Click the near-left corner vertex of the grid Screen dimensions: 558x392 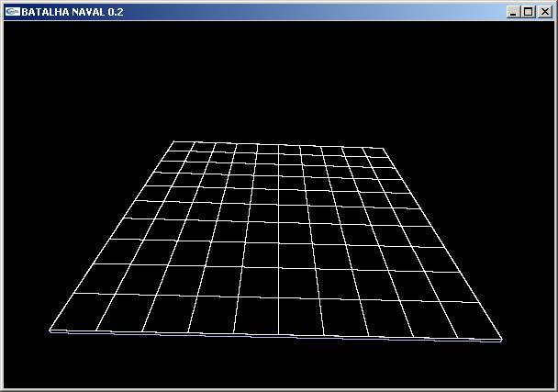50,330
